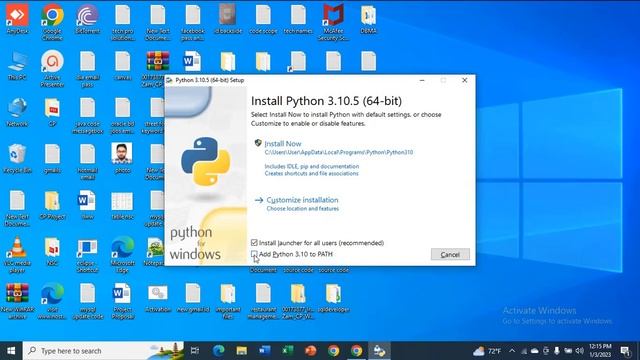Open the notification center icon

625,351
